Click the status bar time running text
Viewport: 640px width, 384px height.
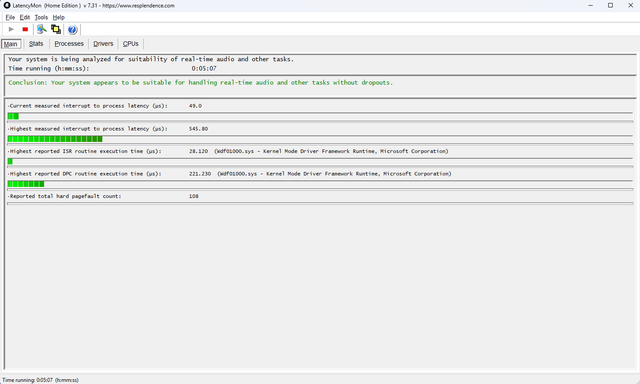[40, 380]
